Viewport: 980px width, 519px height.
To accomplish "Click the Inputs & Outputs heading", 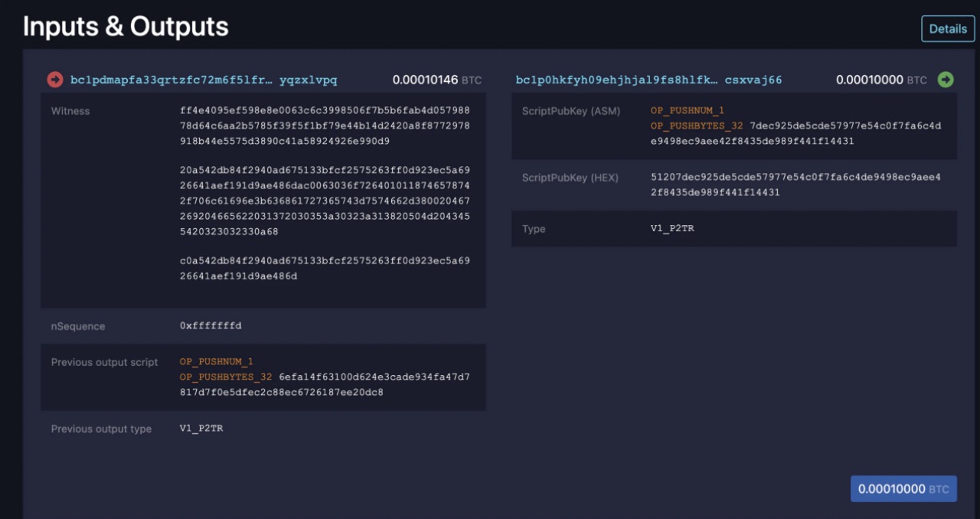I will coord(126,27).
